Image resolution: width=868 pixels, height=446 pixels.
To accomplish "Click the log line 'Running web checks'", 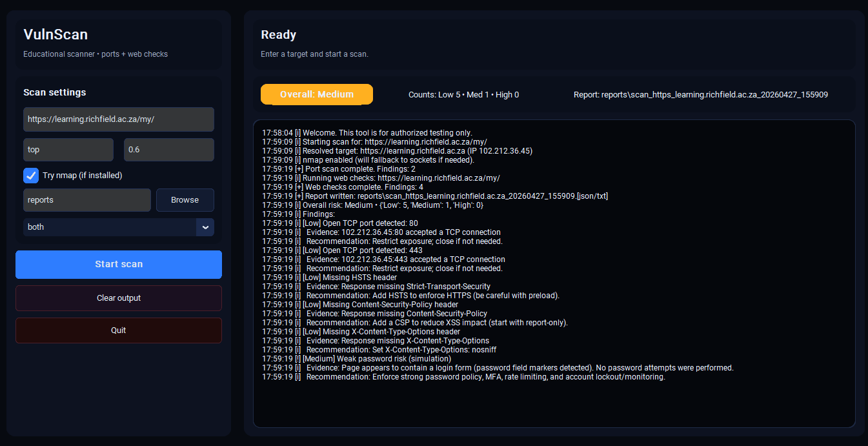I will click(381, 178).
